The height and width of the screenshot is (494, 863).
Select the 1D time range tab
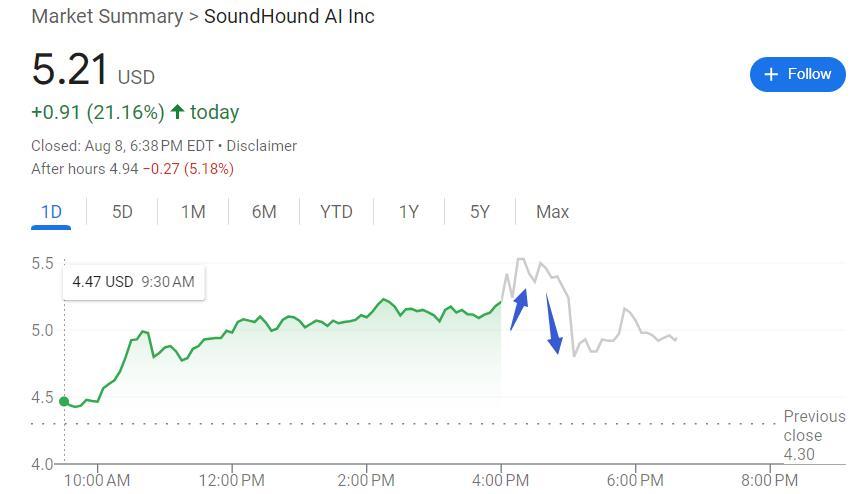pyautogui.click(x=51, y=212)
